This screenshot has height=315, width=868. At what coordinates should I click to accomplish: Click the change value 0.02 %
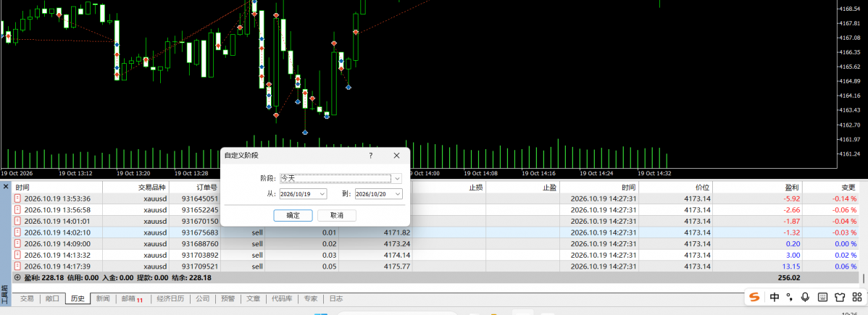pyautogui.click(x=845, y=255)
